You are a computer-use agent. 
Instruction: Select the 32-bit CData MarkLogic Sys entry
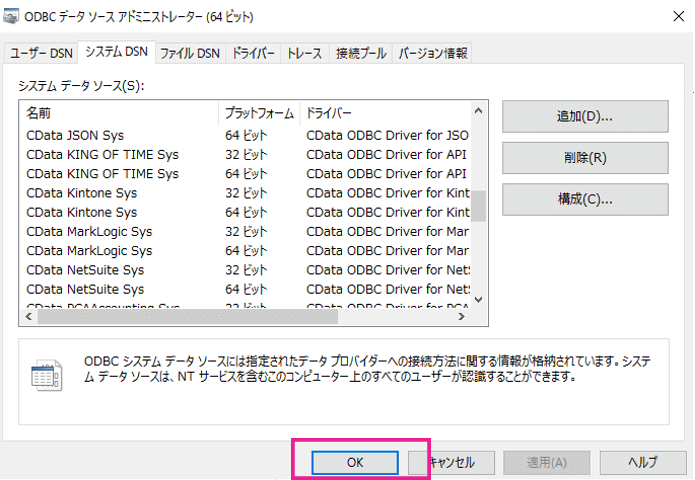245,231
